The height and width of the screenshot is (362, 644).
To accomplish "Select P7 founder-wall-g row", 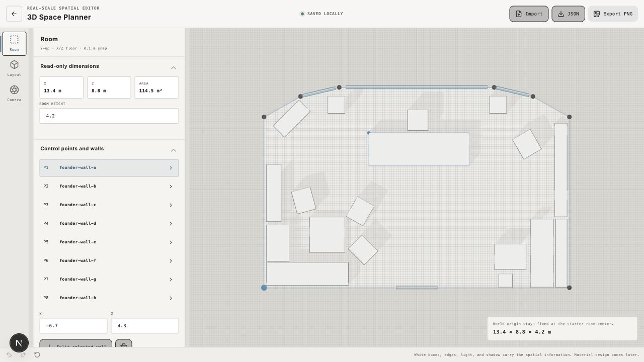I will point(109,280).
